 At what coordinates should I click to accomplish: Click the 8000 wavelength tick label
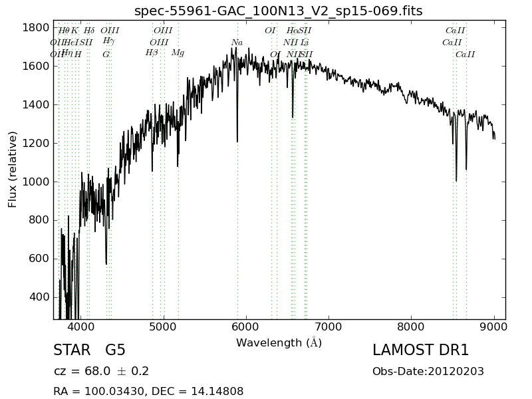[411, 327]
